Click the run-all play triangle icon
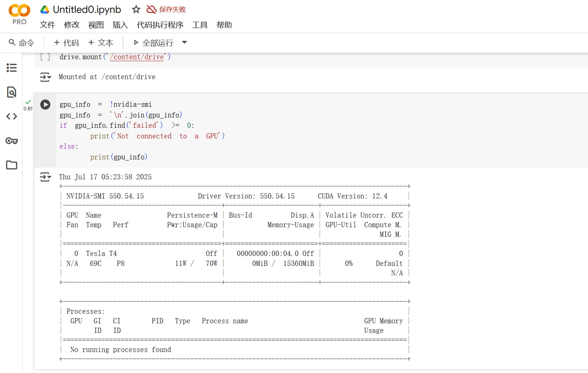 pos(136,43)
